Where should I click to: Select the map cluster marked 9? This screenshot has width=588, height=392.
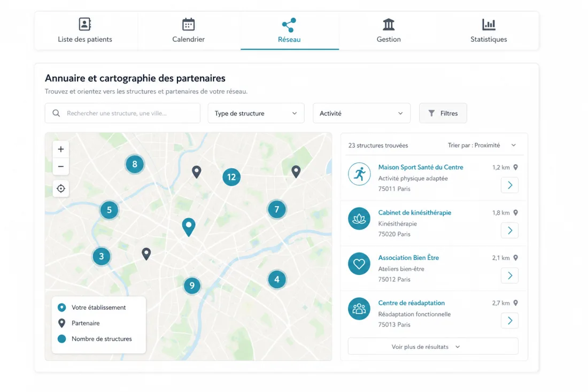[x=192, y=286]
